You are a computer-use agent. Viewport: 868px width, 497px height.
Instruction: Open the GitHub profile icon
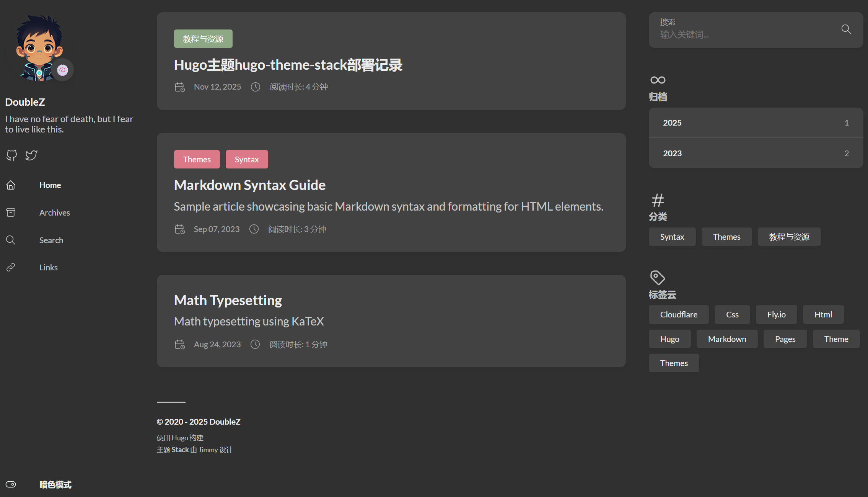point(11,155)
